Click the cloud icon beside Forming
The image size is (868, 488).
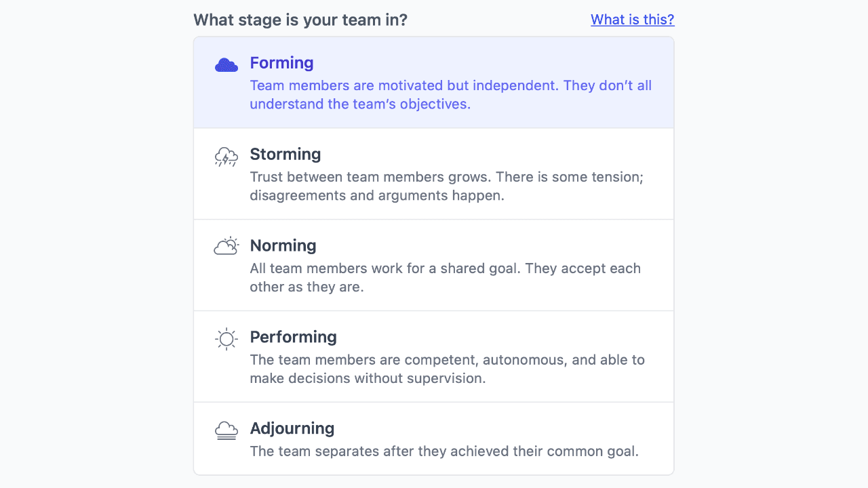(226, 64)
